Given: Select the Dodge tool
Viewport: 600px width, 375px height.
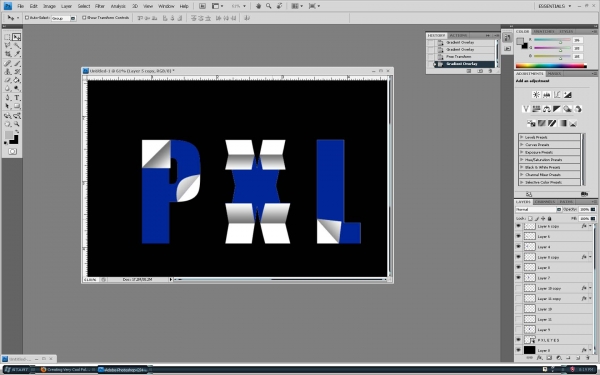Looking at the screenshot, I should 16,89.
